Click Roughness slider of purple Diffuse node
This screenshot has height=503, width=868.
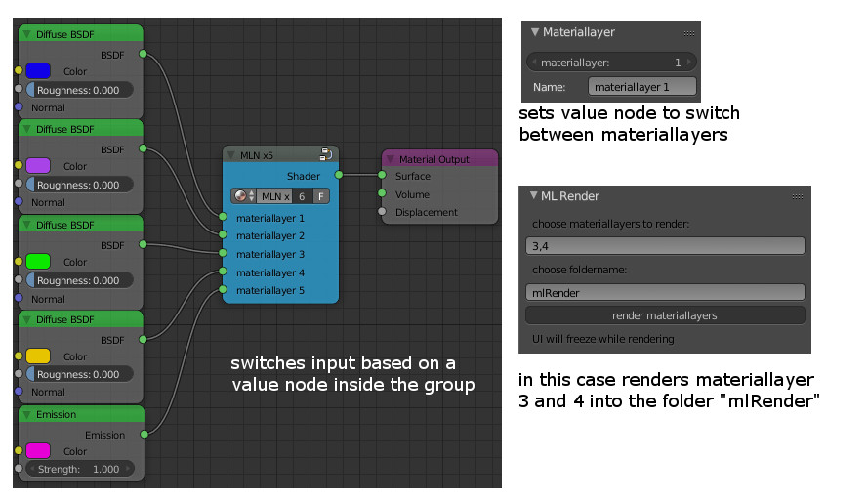(80, 185)
